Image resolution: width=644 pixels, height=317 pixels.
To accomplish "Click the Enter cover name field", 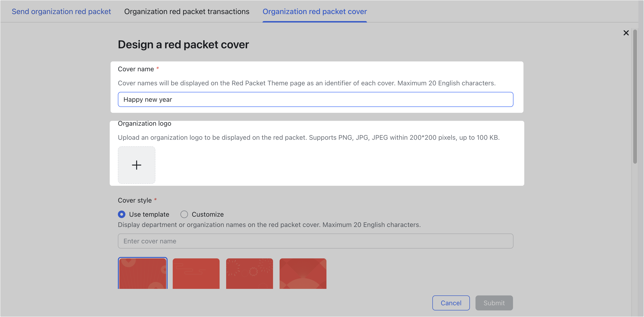I will [x=315, y=241].
